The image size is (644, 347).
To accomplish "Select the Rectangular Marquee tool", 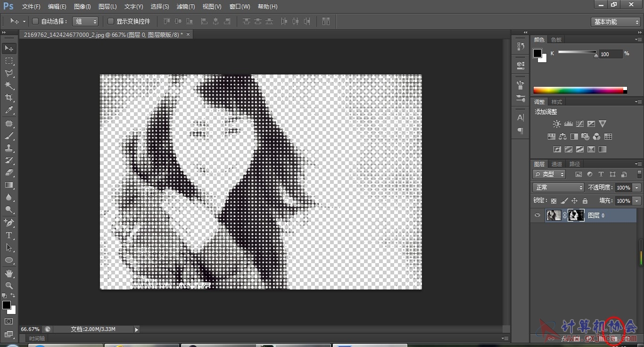I will tap(9, 61).
